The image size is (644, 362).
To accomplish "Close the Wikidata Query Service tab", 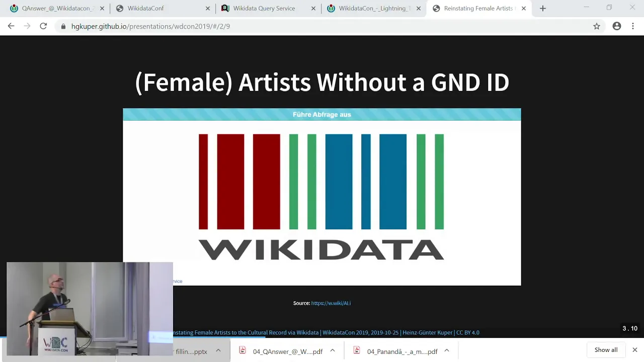I will [313, 9].
